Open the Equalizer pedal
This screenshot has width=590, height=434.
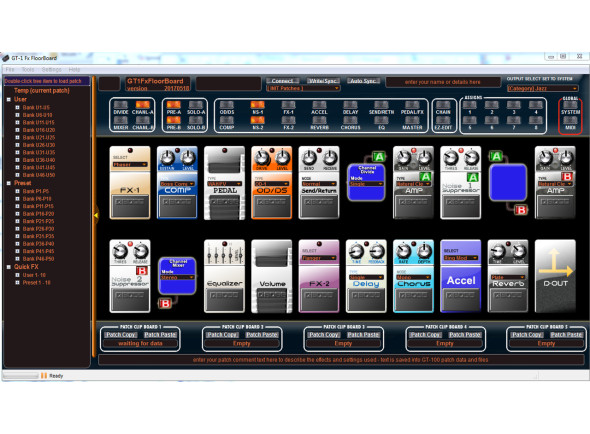(224, 276)
